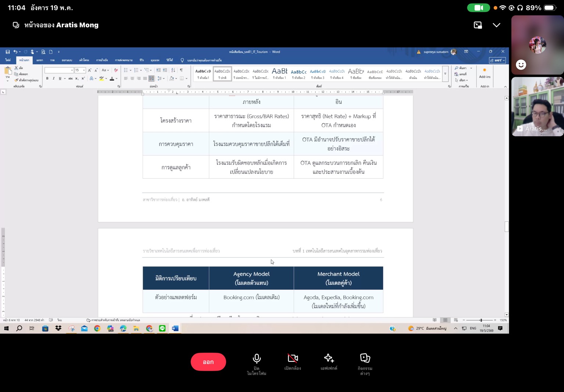Image resolution: width=564 pixels, height=392 pixels.
Task: Click the Format Painter brush icon
Action: (x=16, y=80)
